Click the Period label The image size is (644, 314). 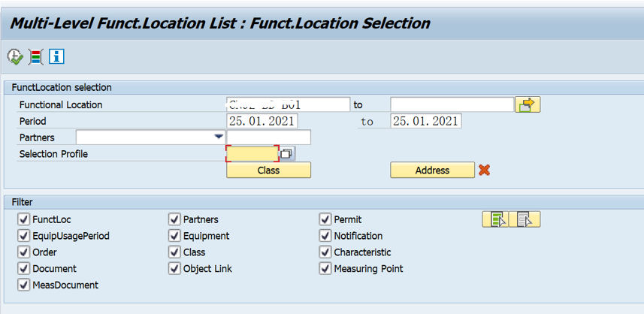pos(33,122)
